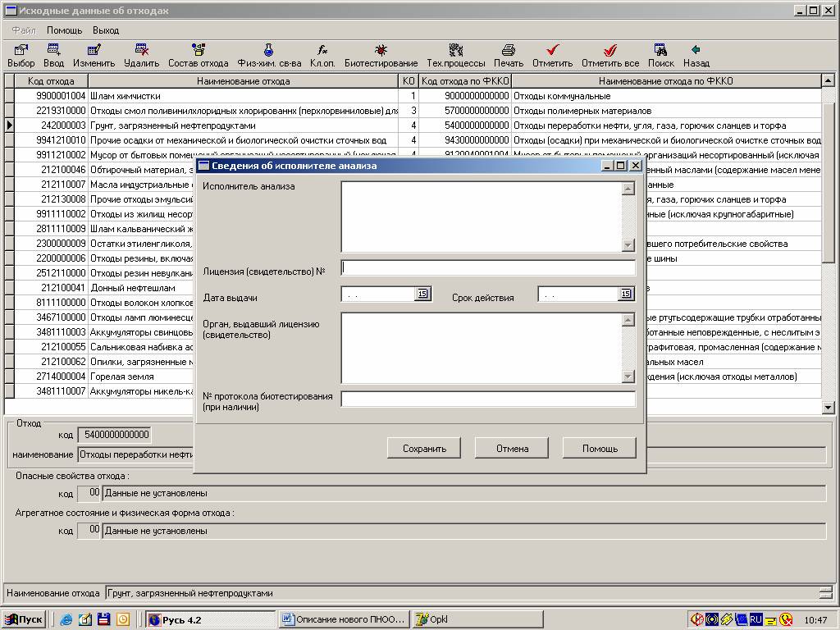Click the Ввод toolbar icon
This screenshot has width=840, height=630.
[53, 51]
